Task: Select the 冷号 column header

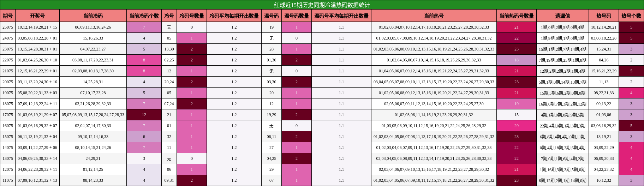Action: click(169, 16)
